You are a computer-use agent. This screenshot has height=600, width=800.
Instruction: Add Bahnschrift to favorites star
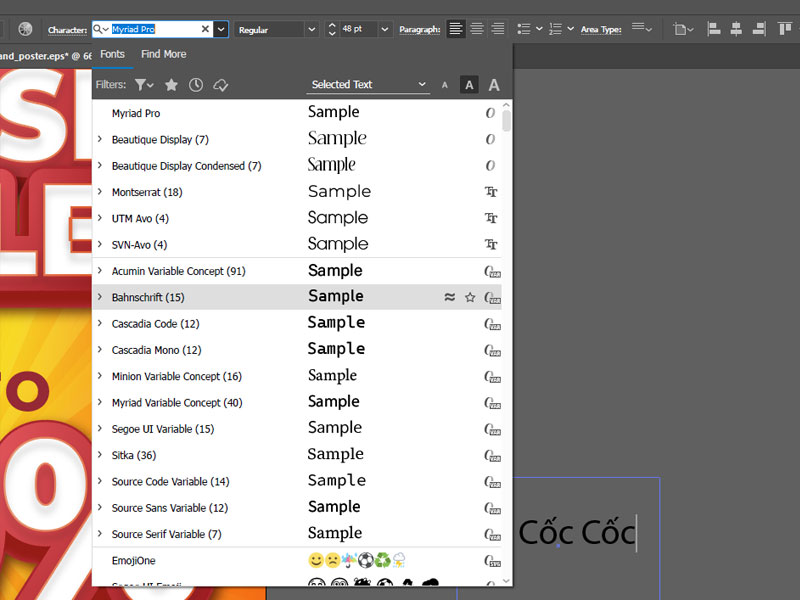click(470, 297)
